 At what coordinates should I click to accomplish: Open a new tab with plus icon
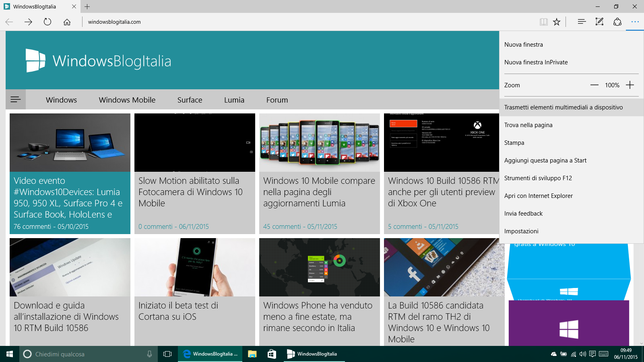pos(87,6)
